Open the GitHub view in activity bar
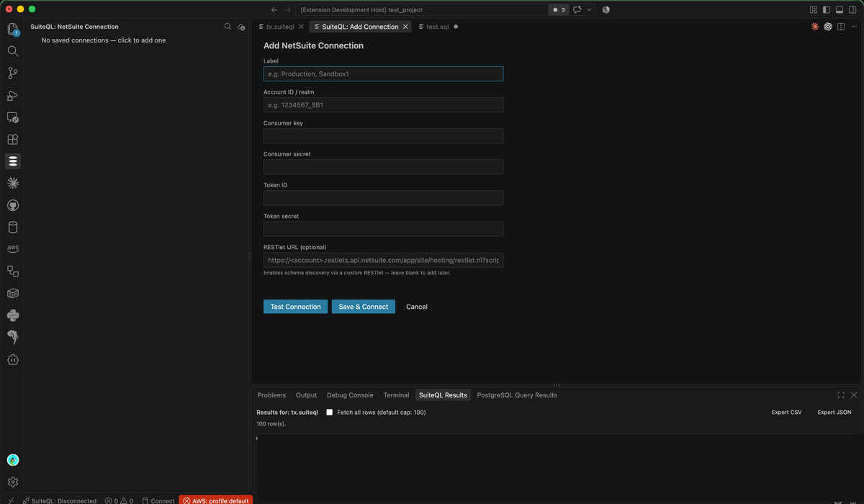Screen dimensions: 864x504 12,205
